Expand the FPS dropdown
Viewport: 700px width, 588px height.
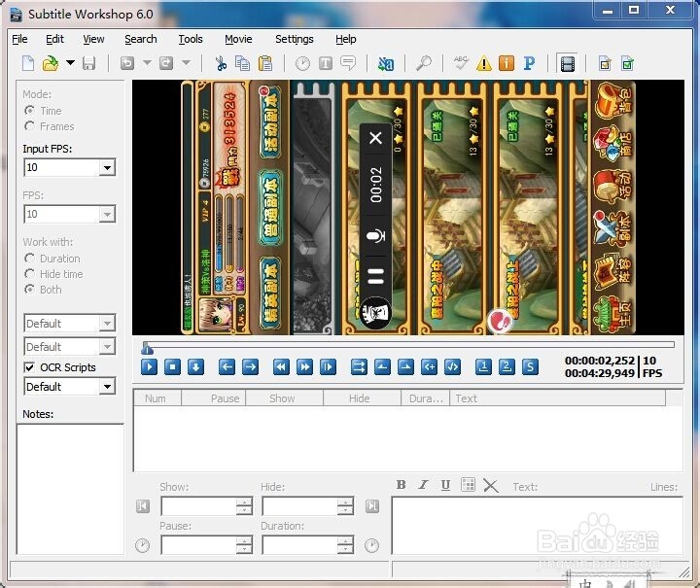coord(107,214)
